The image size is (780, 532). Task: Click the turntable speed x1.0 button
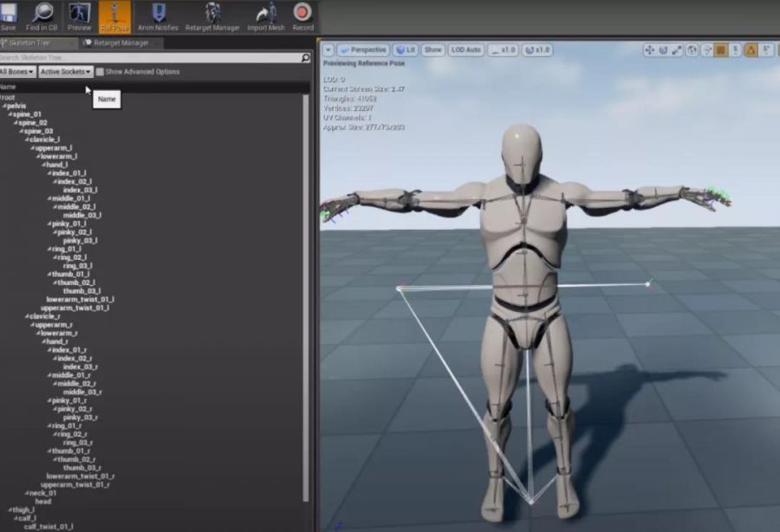tap(537, 50)
